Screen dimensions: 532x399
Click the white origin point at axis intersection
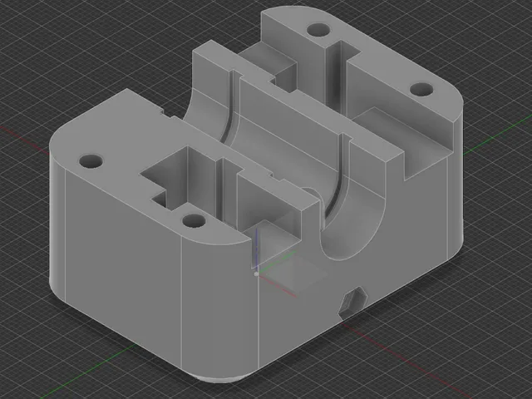[x=256, y=273]
